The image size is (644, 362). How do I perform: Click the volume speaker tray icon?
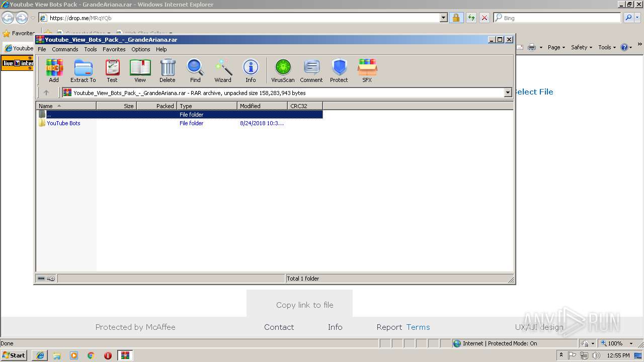click(596, 355)
